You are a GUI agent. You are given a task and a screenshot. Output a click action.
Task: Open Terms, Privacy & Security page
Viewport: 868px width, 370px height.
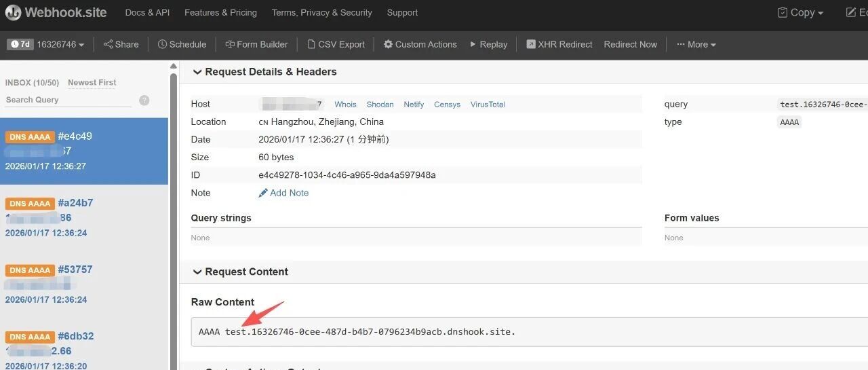click(x=321, y=12)
